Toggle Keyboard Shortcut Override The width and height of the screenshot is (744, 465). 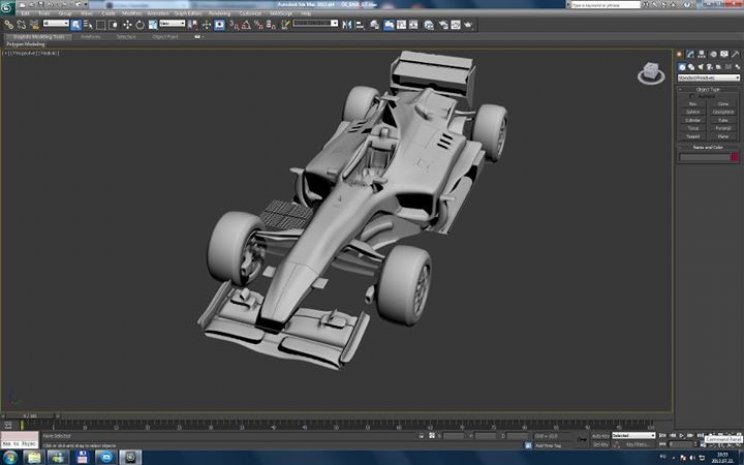tap(219, 25)
